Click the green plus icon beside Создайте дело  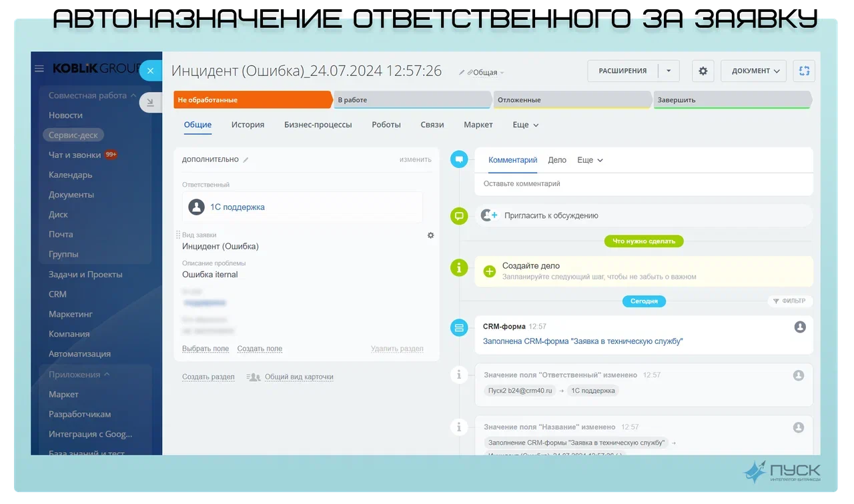490,271
